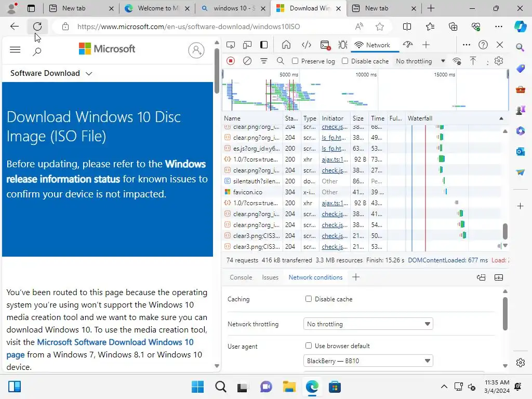This screenshot has height=399, width=532.
Task: Add a drawer tab with plus button
Action: pyautogui.click(x=355, y=277)
